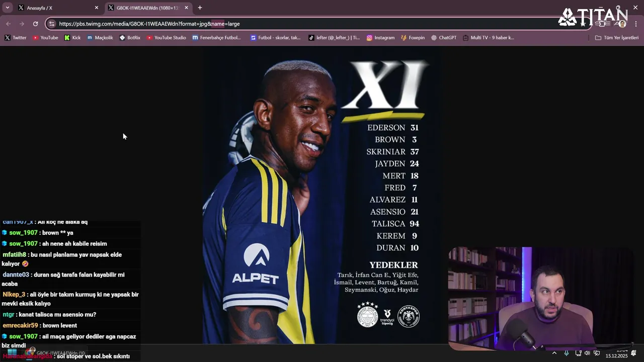Open the YouTube Studio bookmark
This screenshot has height=362, width=644.
pyautogui.click(x=167, y=38)
